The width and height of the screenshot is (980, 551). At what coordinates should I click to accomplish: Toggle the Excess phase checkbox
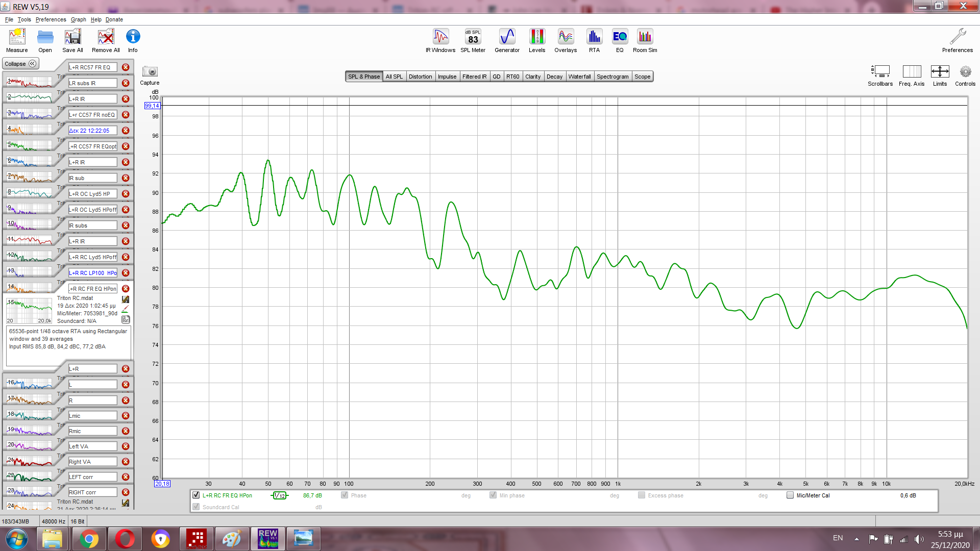click(x=642, y=495)
